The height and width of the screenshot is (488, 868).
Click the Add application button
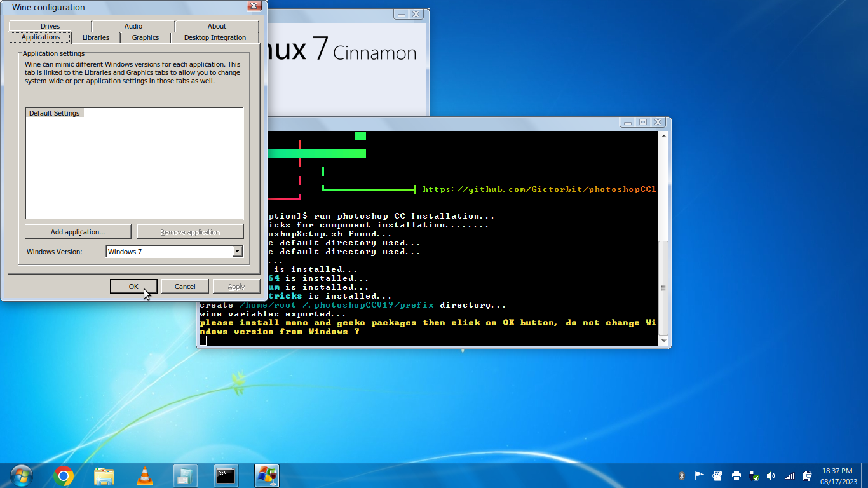point(78,232)
